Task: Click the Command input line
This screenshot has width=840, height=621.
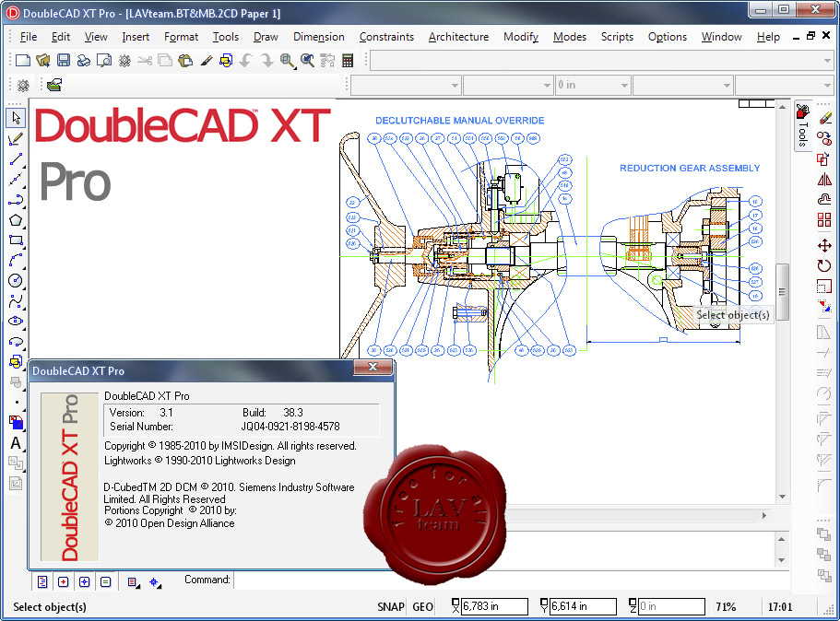Action: [512, 580]
